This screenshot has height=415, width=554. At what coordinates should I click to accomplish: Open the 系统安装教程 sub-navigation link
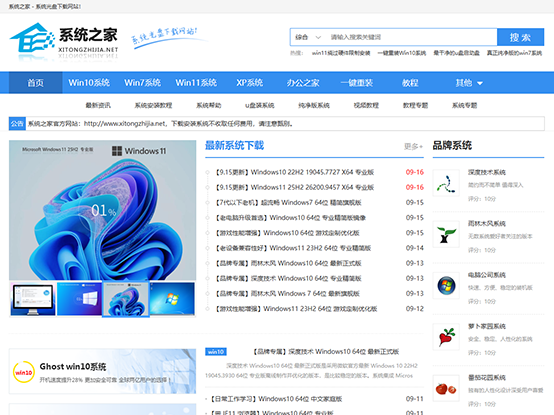tap(153, 105)
